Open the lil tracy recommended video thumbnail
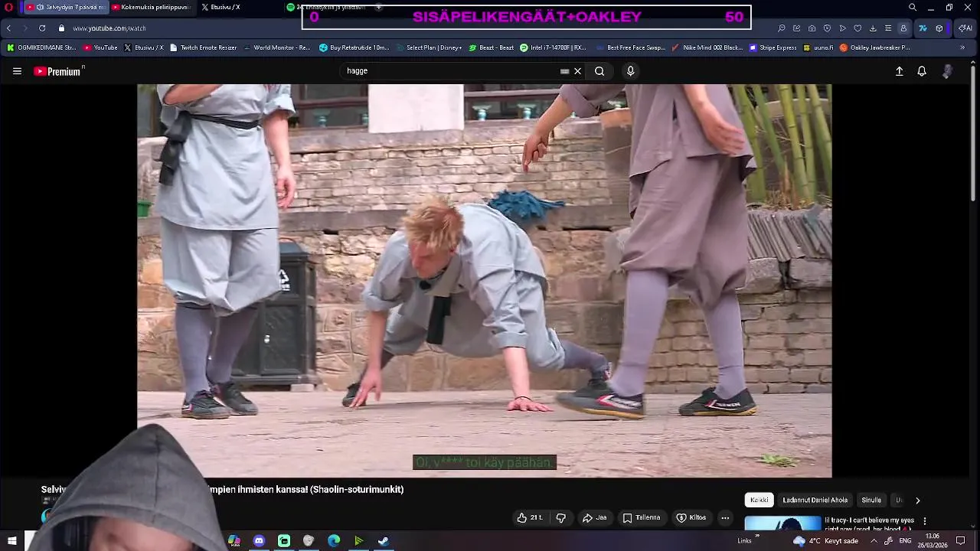This screenshot has height=551, width=980. point(782,523)
